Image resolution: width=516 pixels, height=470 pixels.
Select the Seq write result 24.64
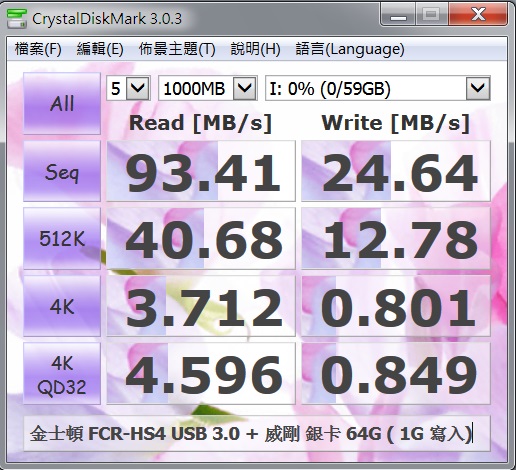396,171
